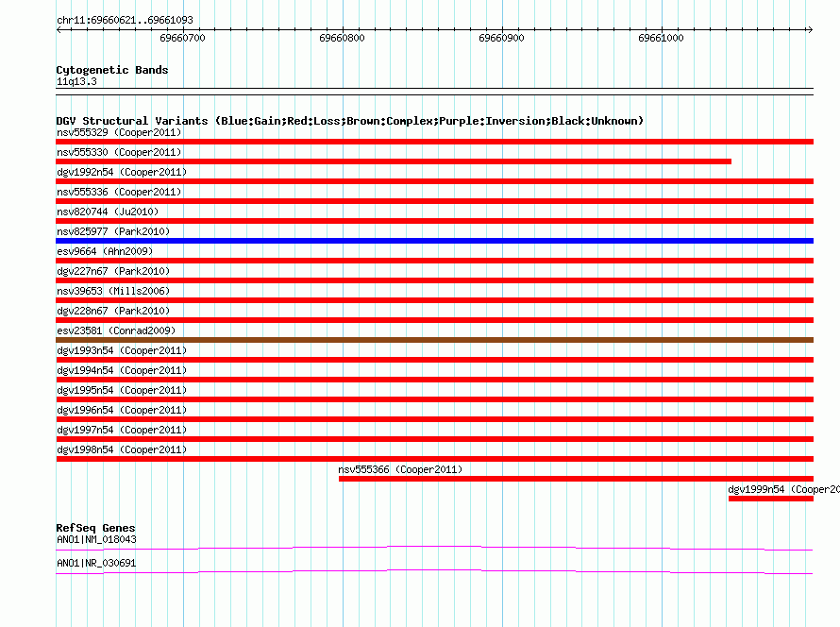Viewport: 840px width, 627px height.
Task: Click the left arrowhead of the ruler
Action: 59,29
